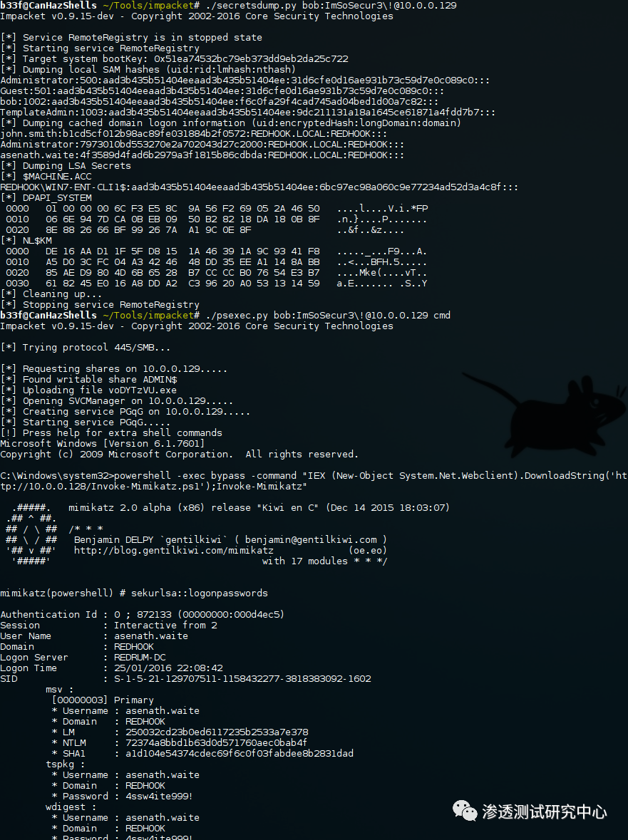The width and height of the screenshot is (628, 840).
Task: Click the 'wdigest :' heading
Action: click(71, 807)
